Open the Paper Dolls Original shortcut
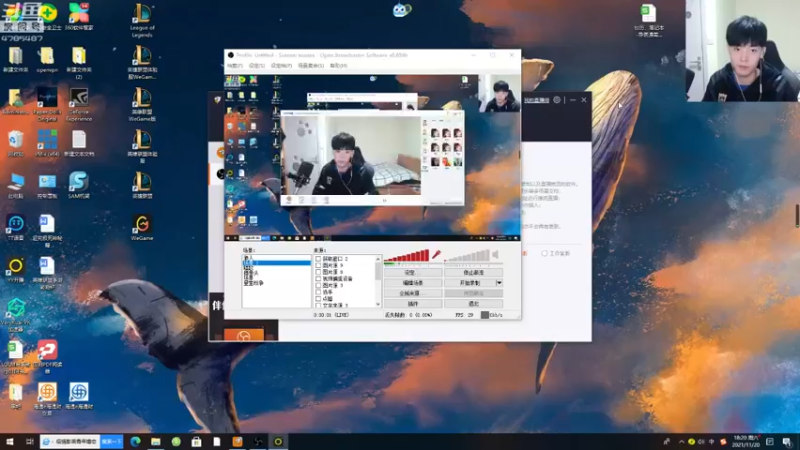Image resolution: width=800 pixels, height=450 pixels. tap(47, 105)
